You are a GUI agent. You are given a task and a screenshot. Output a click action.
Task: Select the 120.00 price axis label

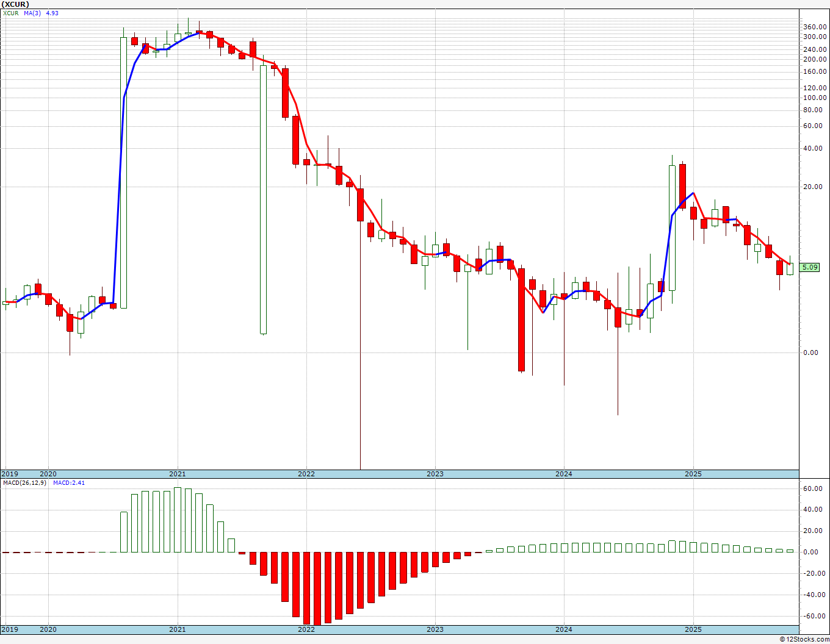pyautogui.click(x=815, y=88)
